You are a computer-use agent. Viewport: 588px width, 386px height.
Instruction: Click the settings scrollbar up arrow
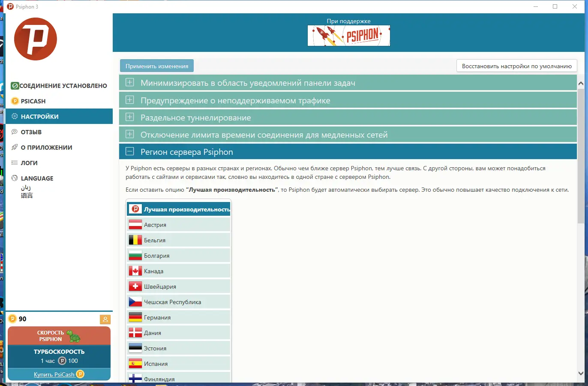pyautogui.click(x=581, y=84)
